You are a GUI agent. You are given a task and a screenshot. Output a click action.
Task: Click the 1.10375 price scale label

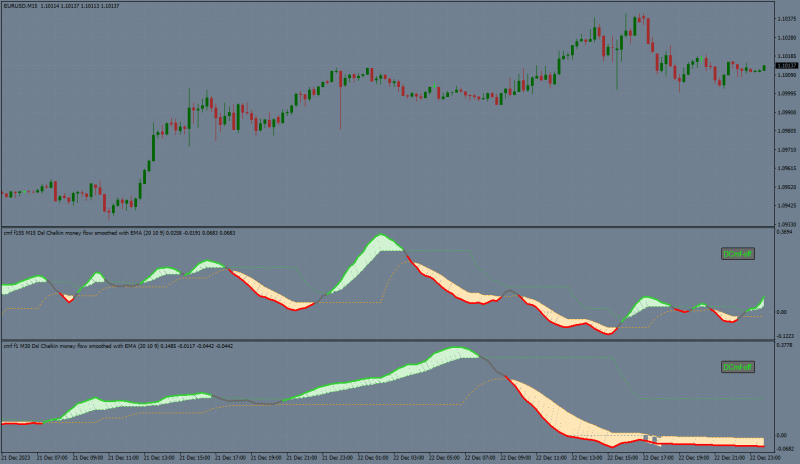786,19
